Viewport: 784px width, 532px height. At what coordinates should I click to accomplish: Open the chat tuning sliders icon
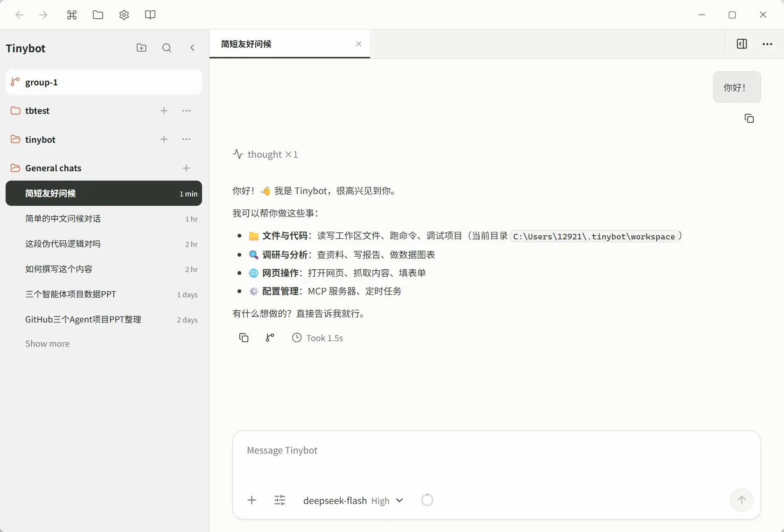[280, 500]
